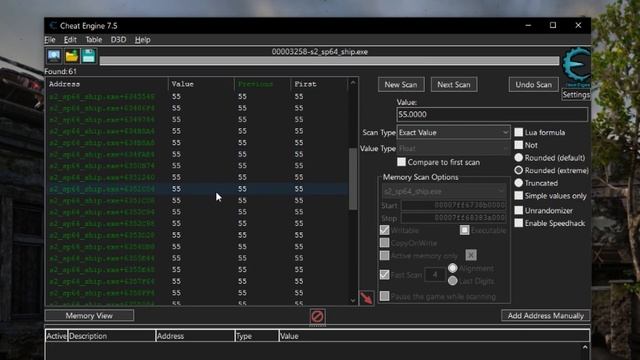Click the Value input field
640x360 pixels.
492,114
